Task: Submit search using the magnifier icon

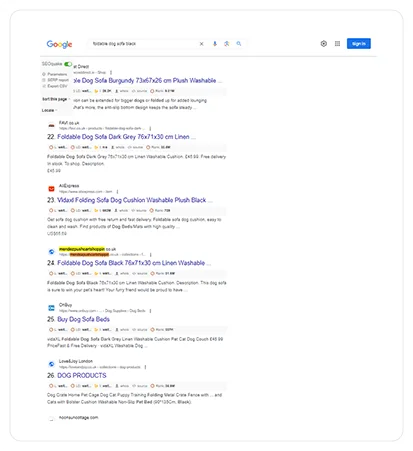Action: pos(239,44)
